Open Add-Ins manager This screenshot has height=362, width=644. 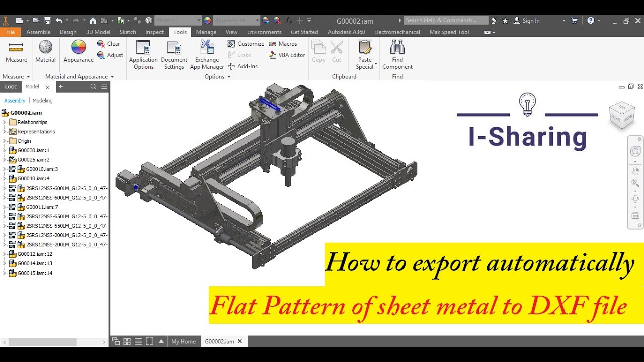(x=243, y=66)
